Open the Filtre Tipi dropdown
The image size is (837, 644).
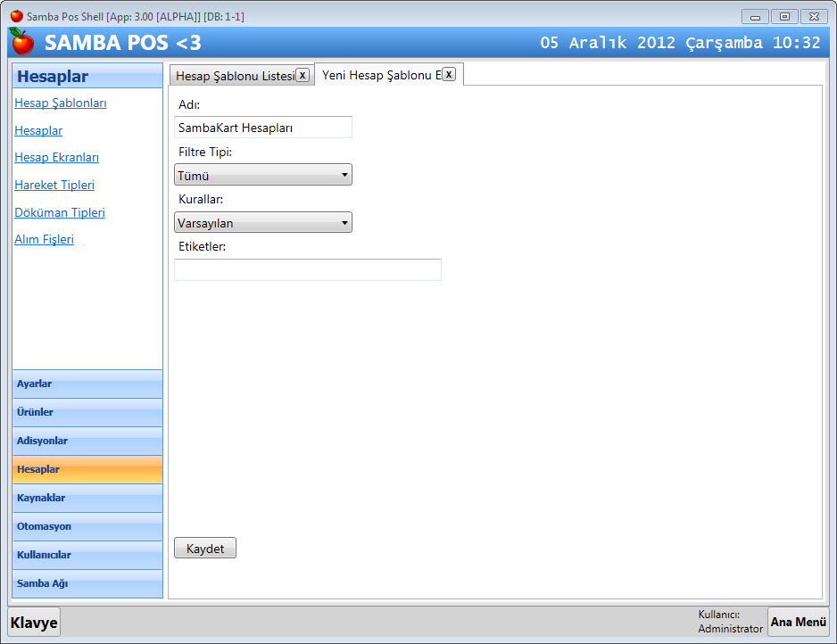coord(263,175)
